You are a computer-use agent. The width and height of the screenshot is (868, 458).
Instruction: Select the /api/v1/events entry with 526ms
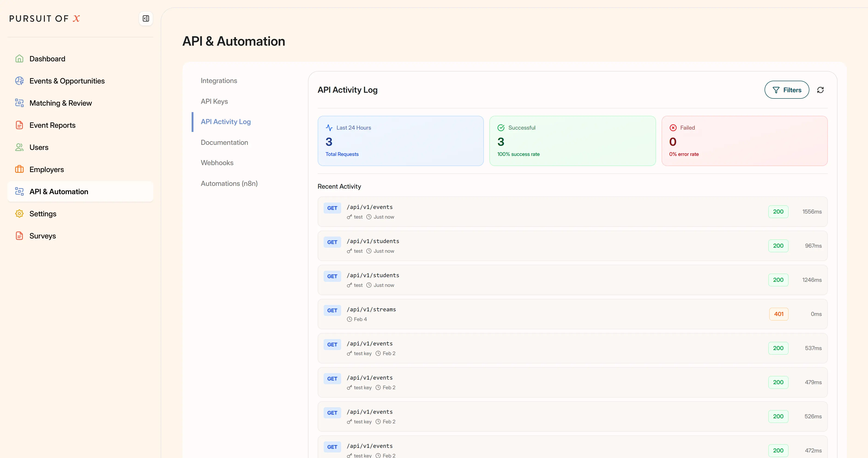572,416
